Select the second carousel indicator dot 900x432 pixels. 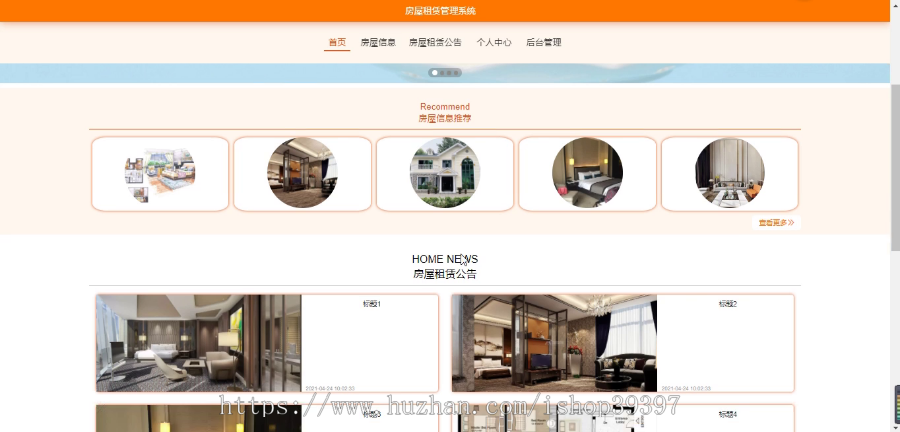(x=442, y=73)
